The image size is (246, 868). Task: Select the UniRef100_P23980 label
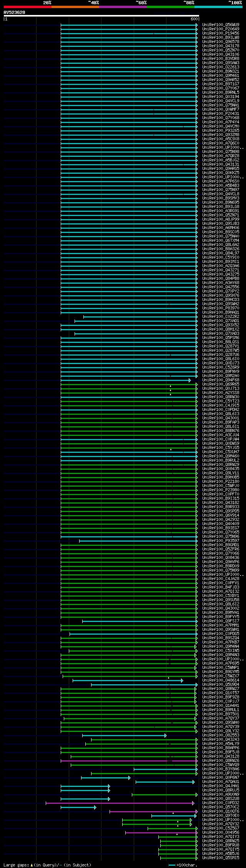click(x=221, y=490)
